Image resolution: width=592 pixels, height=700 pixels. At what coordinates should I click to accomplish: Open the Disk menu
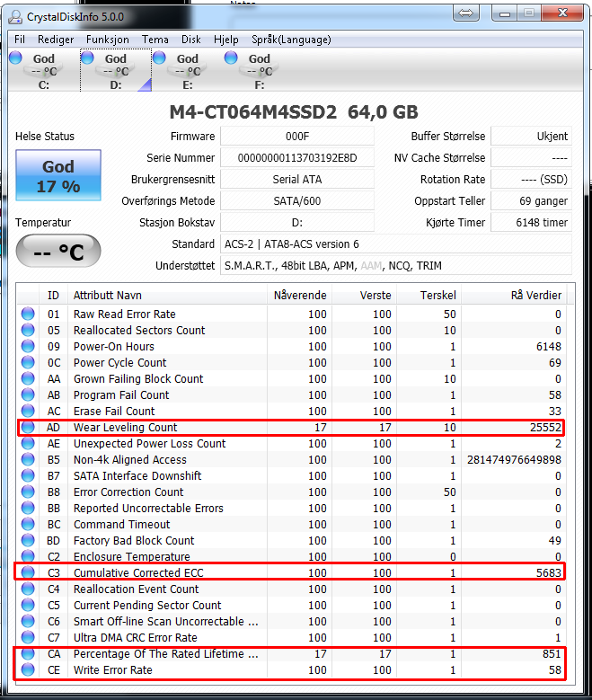191,40
